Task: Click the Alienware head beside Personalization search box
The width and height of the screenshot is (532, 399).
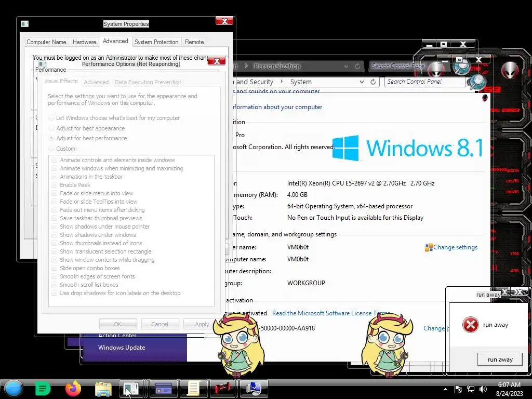Action: click(x=436, y=70)
